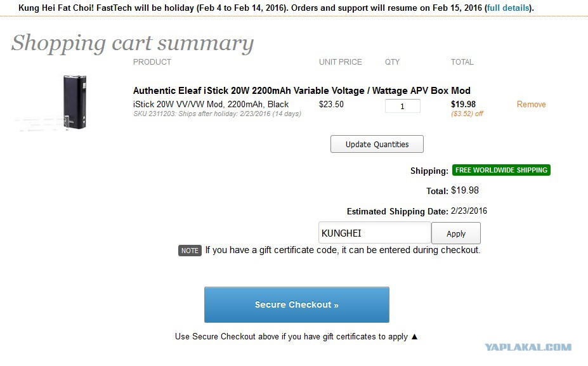
Task: Open the 'full details' holiday link
Action: (508, 8)
